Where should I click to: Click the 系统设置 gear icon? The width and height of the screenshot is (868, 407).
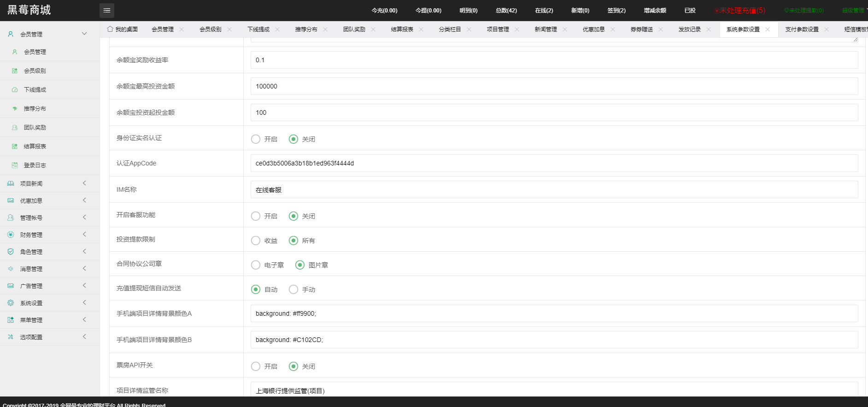(11, 303)
